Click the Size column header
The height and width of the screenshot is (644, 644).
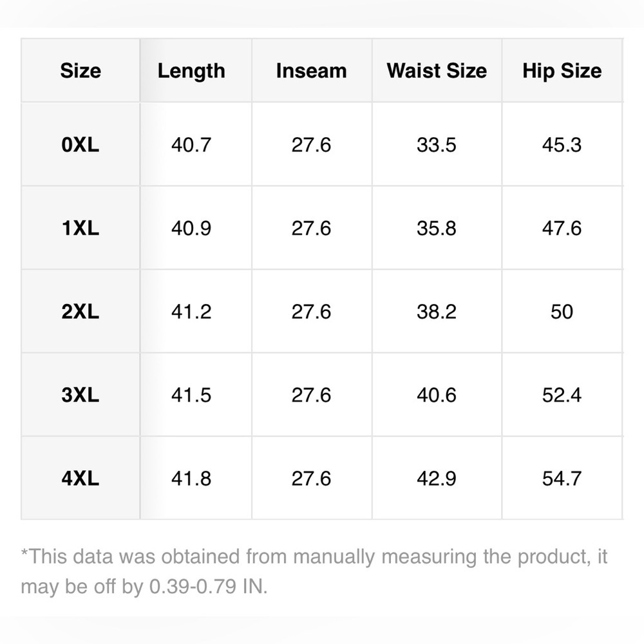pyautogui.click(x=80, y=71)
